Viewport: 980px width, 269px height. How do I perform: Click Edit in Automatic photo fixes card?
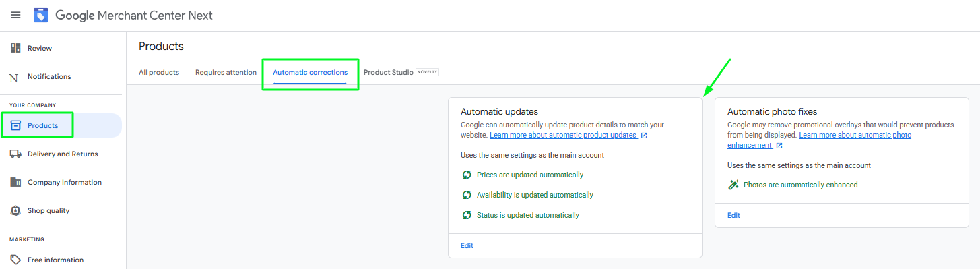click(733, 216)
